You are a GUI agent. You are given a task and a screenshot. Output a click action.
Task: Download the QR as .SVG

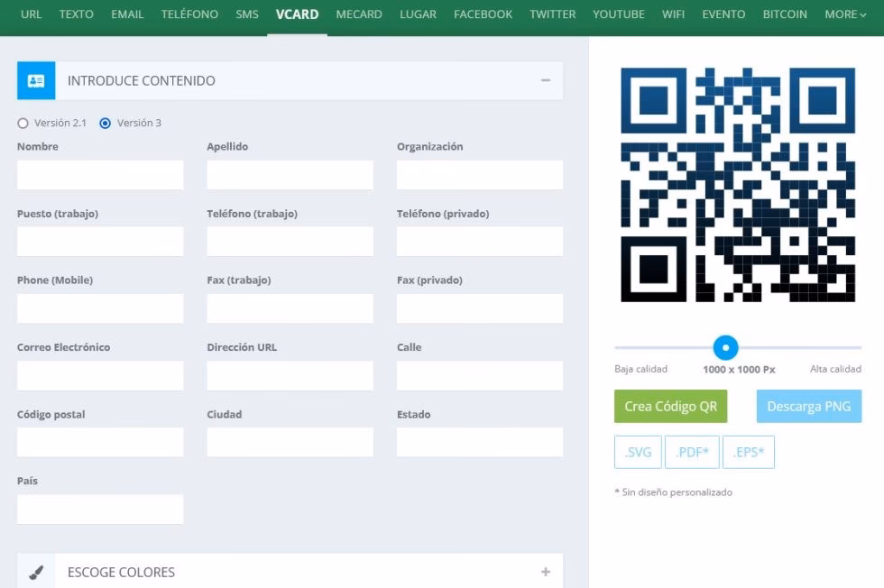point(638,452)
